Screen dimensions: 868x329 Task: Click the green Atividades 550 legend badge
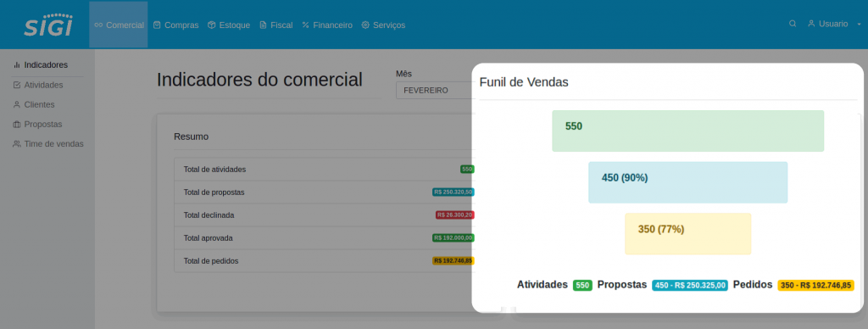point(582,285)
